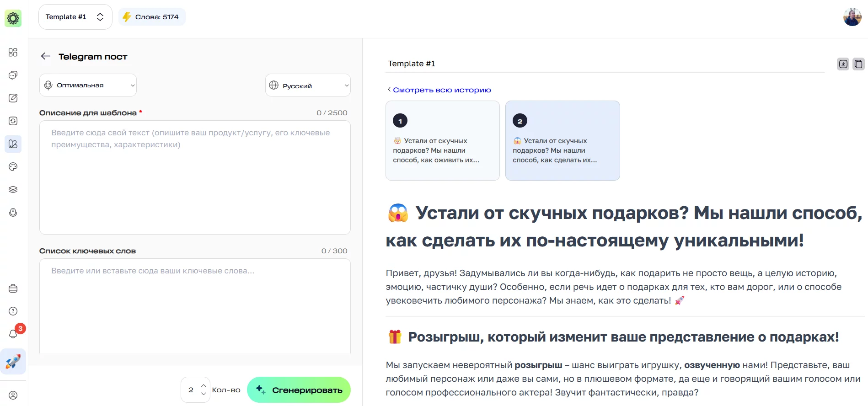Screen dimensions: 868x406
Task: Go back using arrow beside Telegram пост
Action: pyautogui.click(x=45, y=56)
